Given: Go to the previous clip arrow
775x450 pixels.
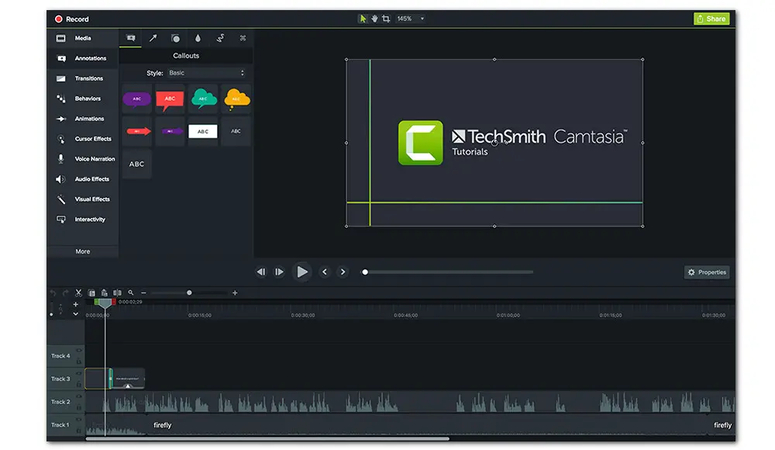Looking at the screenshot, I should [325, 272].
